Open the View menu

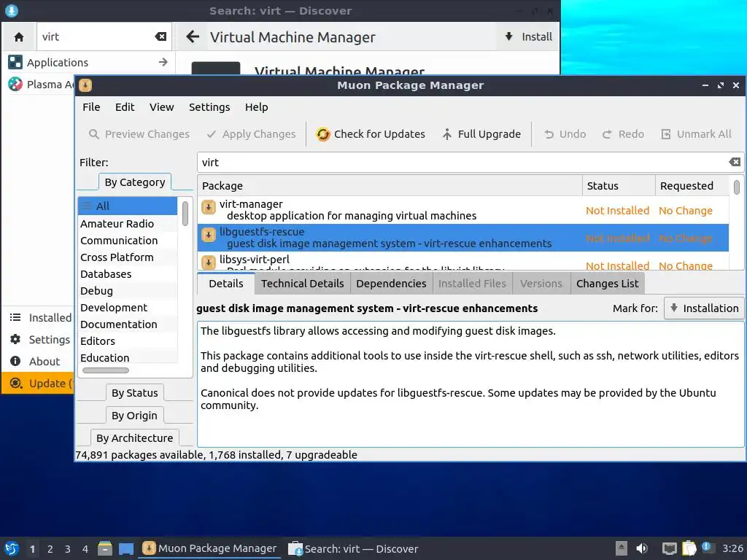point(161,107)
